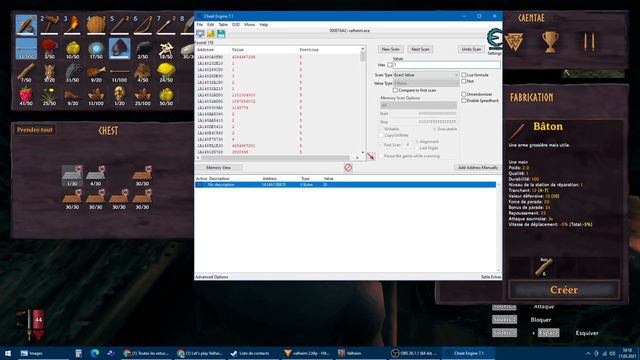Screen dimensions: 640x360
Task: Click the Bâton wood requirement icon
Action: [x=544, y=267]
